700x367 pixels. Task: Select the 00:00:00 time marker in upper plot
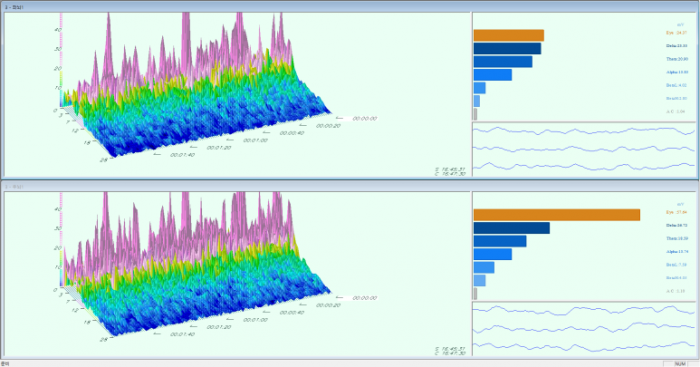coord(365,119)
